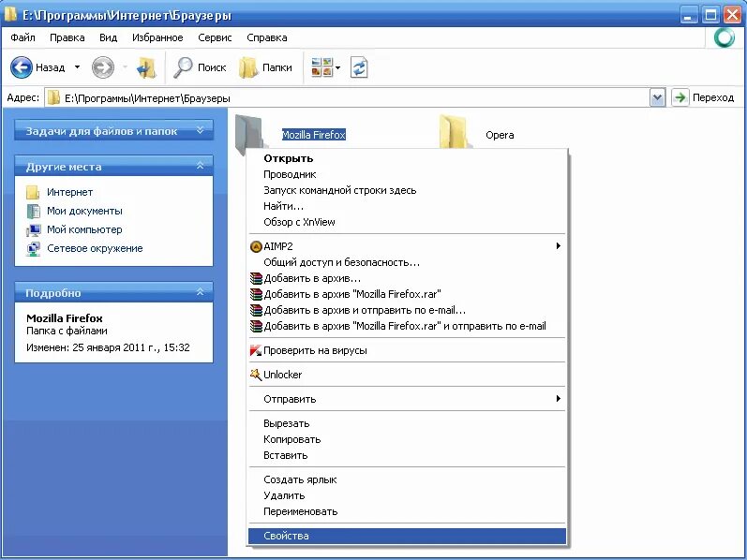This screenshot has height=560, width=747.
Task: Click the folder icon in address bar
Action: tap(53, 97)
